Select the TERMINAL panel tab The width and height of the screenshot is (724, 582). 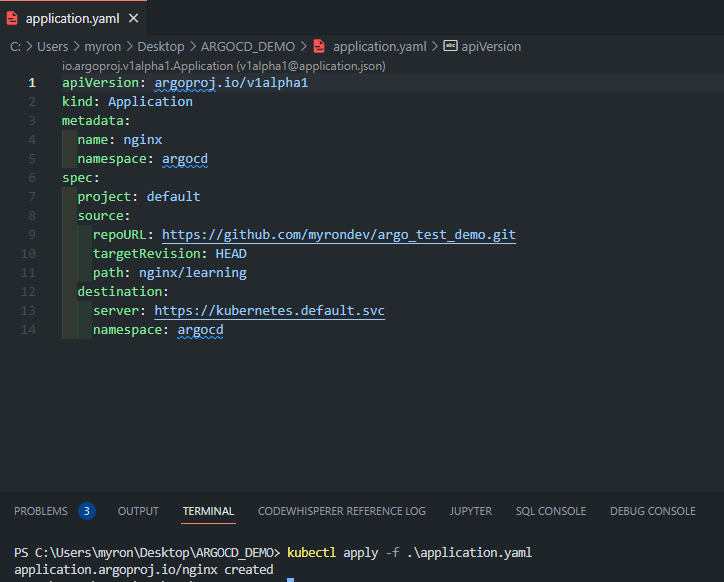tap(208, 511)
